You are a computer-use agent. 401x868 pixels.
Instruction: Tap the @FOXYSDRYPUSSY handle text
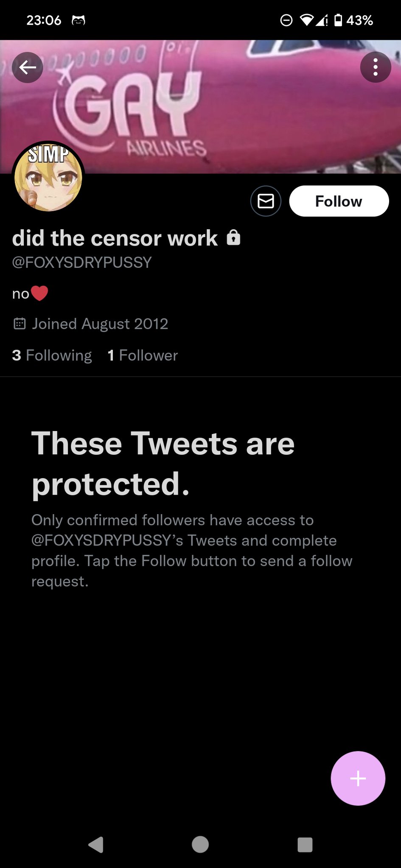coord(82,262)
